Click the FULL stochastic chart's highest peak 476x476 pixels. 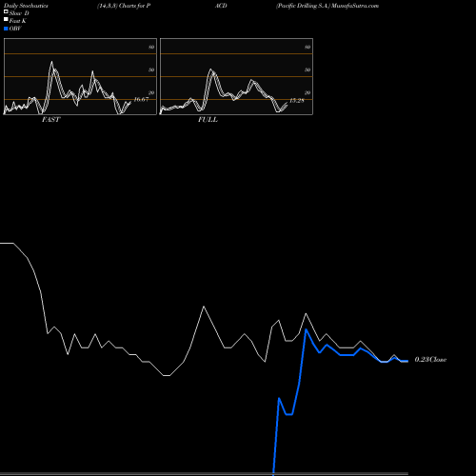coord(210,69)
